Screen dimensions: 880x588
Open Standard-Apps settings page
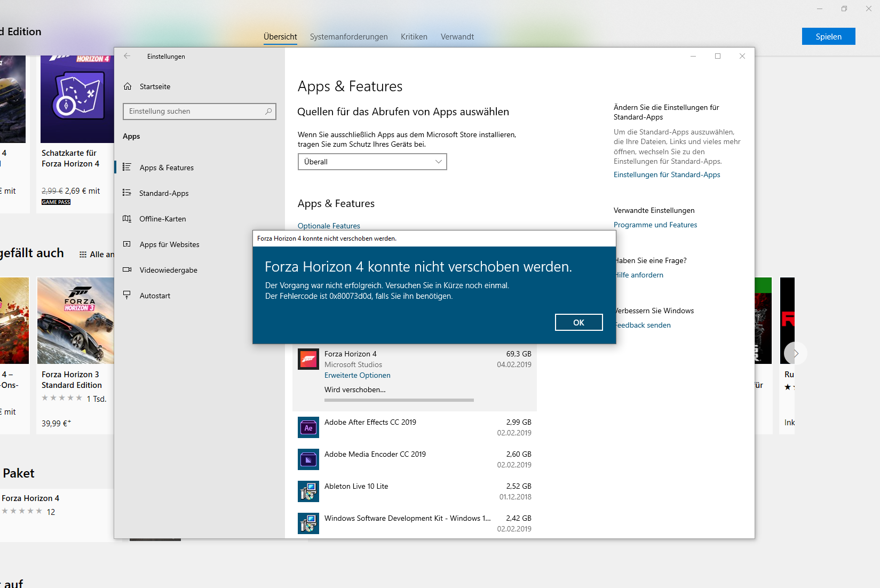pyautogui.click(x=199, y=193)
